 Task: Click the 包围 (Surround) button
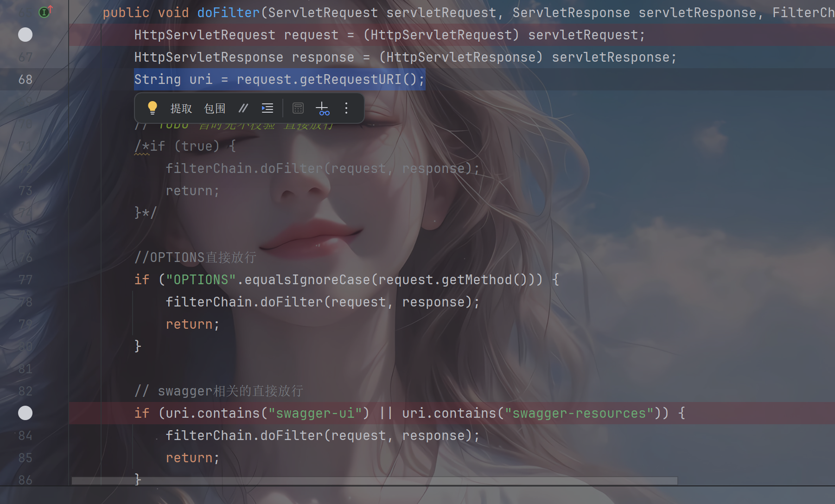coord(215,108)
